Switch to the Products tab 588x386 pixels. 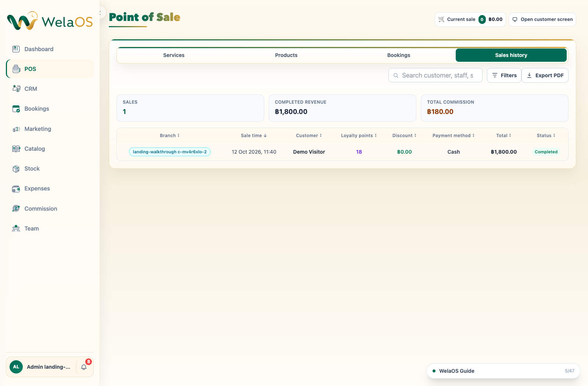coord(286,55)
